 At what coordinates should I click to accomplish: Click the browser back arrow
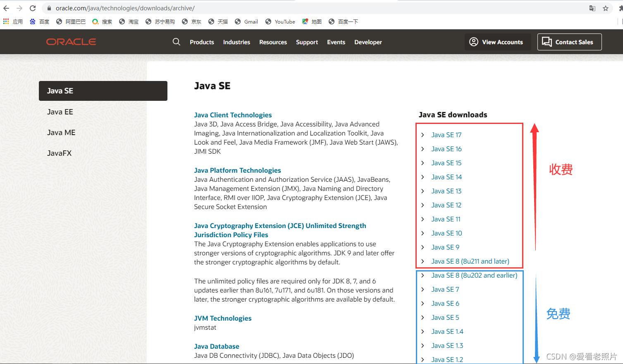pos(6,8)
